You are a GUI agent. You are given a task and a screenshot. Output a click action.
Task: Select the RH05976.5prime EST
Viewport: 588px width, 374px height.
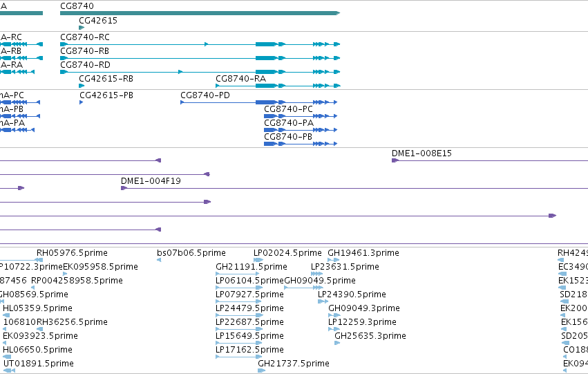(x=39, y=260)
